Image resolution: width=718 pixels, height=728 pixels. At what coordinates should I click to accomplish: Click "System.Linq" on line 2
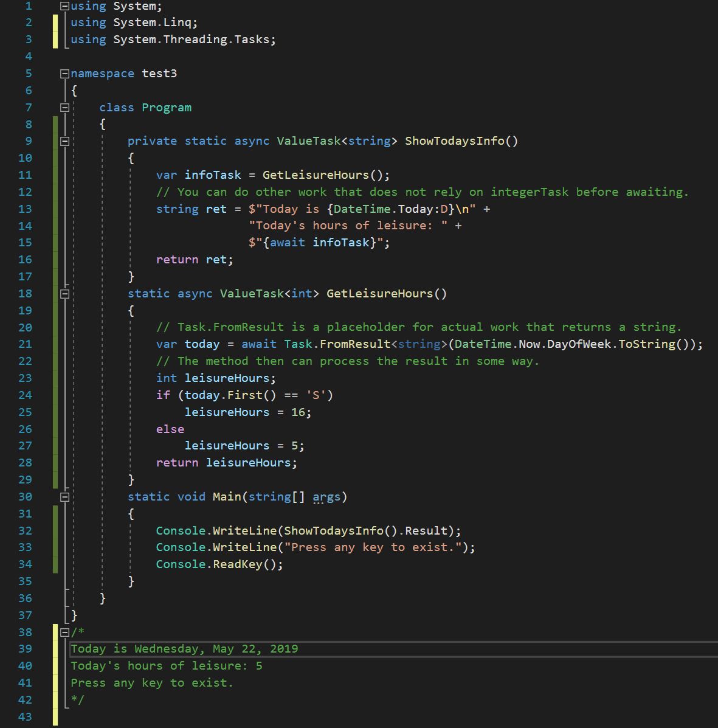[152, 23]
